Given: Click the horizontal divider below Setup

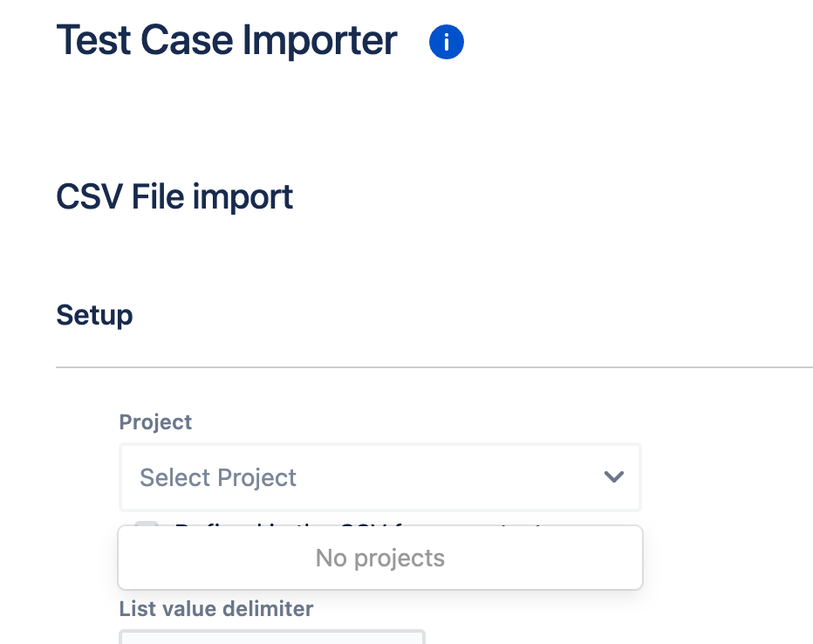Looking at the screenshot, I should coord(434,367).
